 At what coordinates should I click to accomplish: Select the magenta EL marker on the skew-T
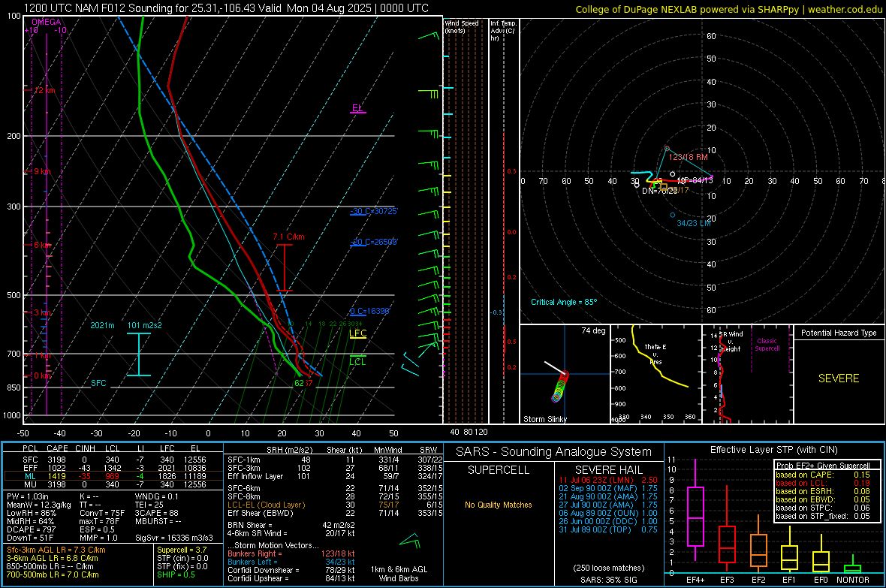pyautogui.click(x=357, y=108)
